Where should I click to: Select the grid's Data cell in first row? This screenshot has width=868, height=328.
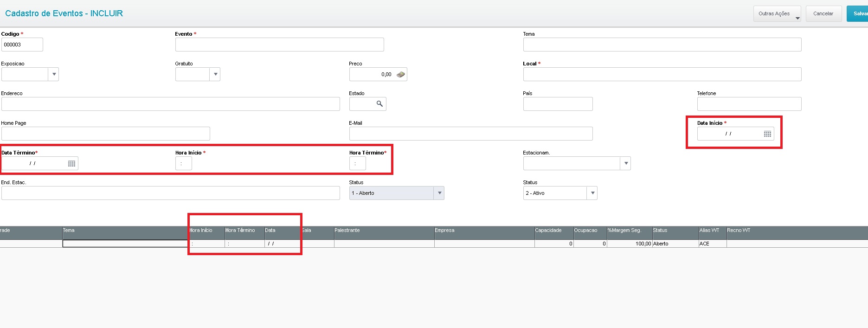pos(283,244)
